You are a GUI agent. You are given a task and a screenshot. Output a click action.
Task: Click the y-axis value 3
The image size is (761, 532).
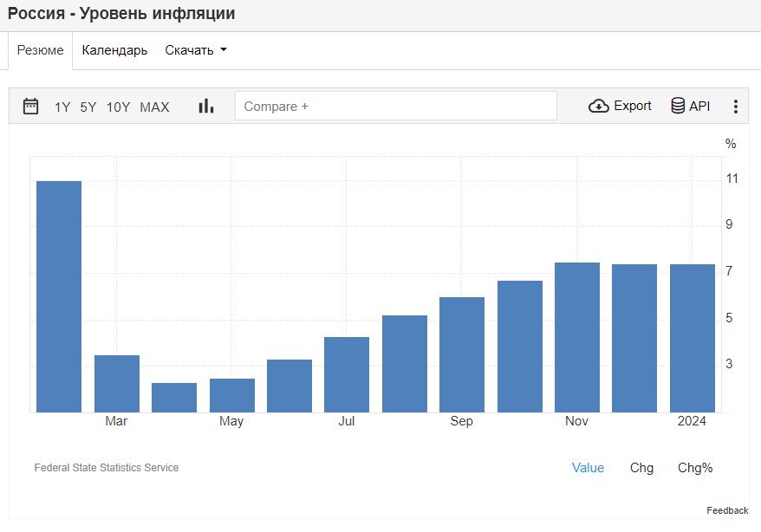click(729, 364)
